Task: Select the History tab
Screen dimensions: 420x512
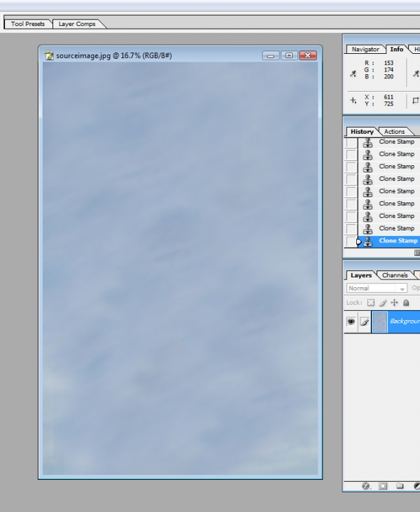Action: [x=362, y=132]
